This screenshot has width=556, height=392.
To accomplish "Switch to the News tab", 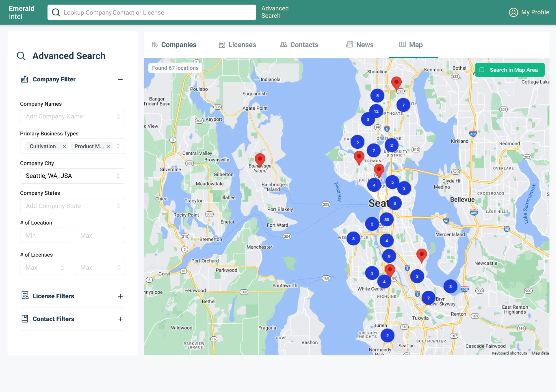I will (360, 45).
